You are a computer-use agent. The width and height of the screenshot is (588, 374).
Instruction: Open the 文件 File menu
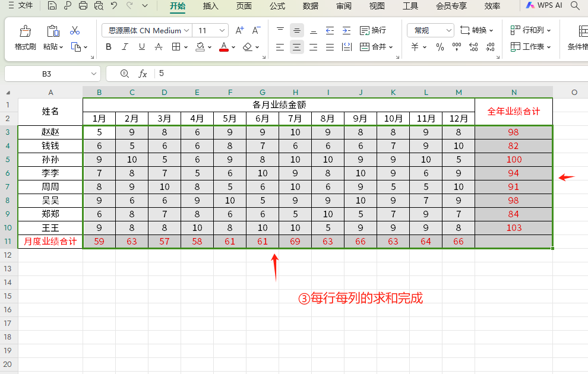pos(21,5)
